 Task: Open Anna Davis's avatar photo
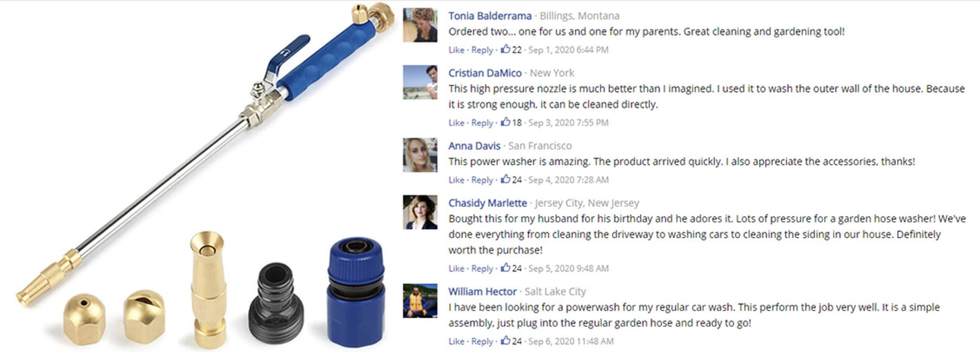point(420,155)
